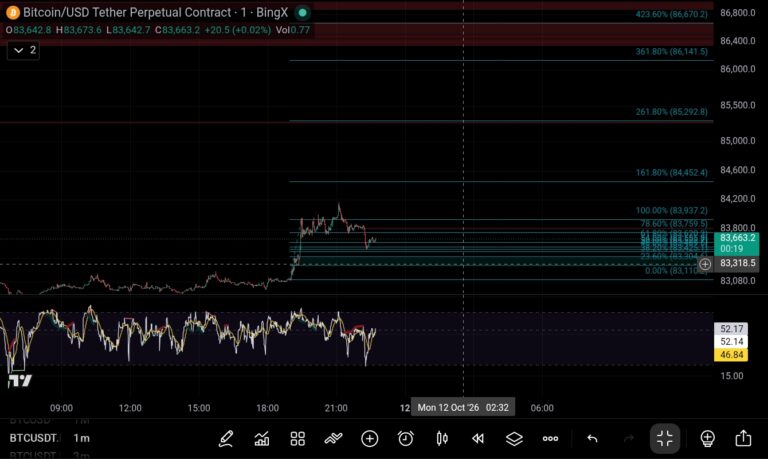Click plus icon beside 83,318.5 price

coord(705,264)
